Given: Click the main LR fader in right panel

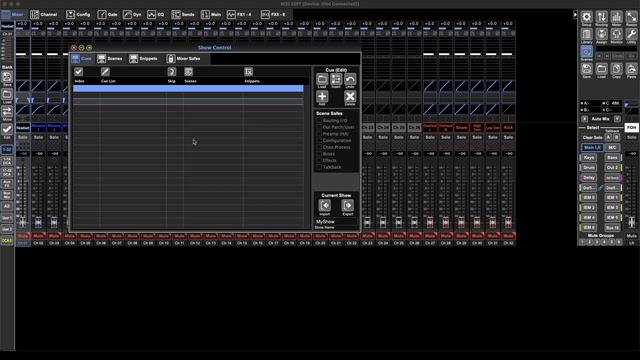Looking at the screenshot, I should [x=631, y=222].
